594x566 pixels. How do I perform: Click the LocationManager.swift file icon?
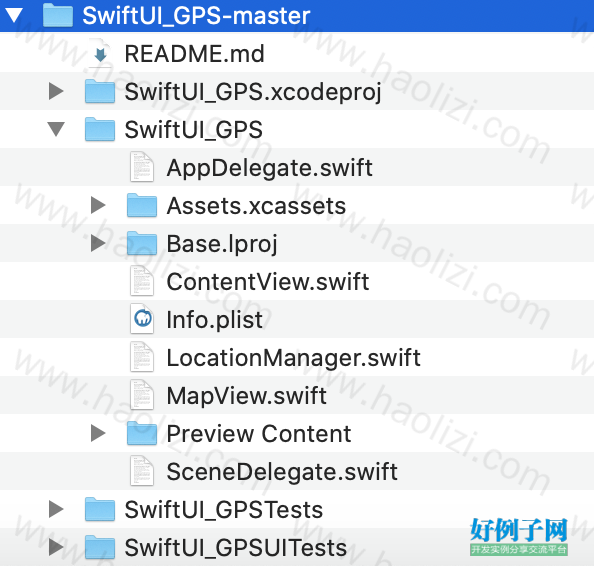coord(142,357)
